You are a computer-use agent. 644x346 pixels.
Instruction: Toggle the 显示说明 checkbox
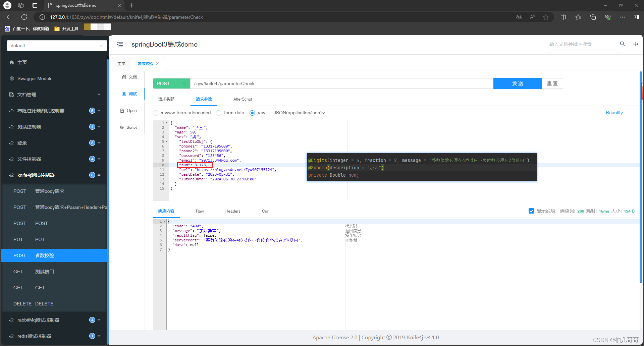point(531,211)
